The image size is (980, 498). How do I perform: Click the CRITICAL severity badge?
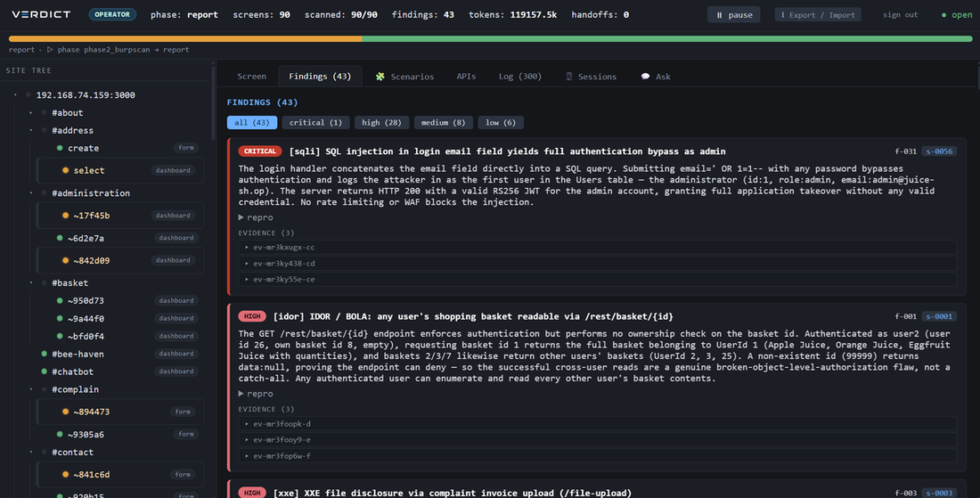pos(260,151)
